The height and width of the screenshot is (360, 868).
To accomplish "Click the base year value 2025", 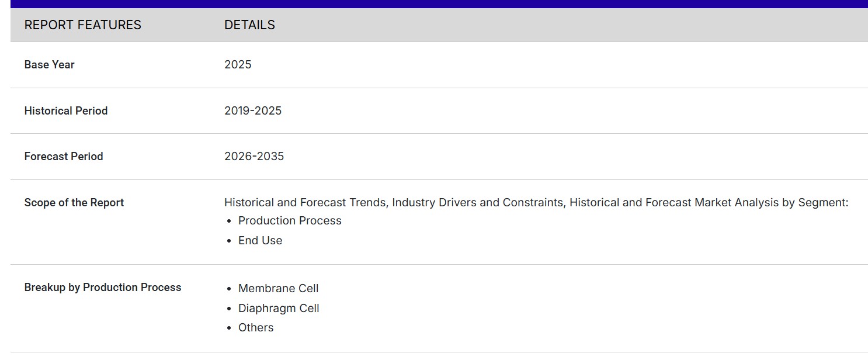I will 238,65.
